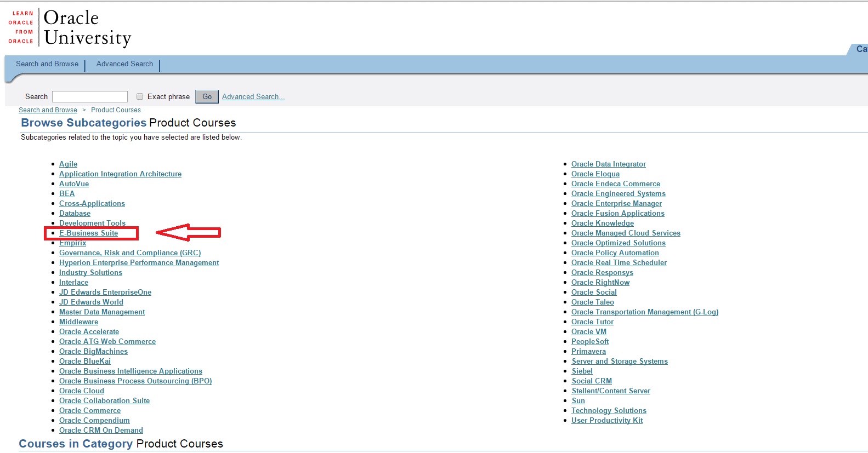Open the Middleware subcategory
Screen dimensions: 868x453
[78, 322]
